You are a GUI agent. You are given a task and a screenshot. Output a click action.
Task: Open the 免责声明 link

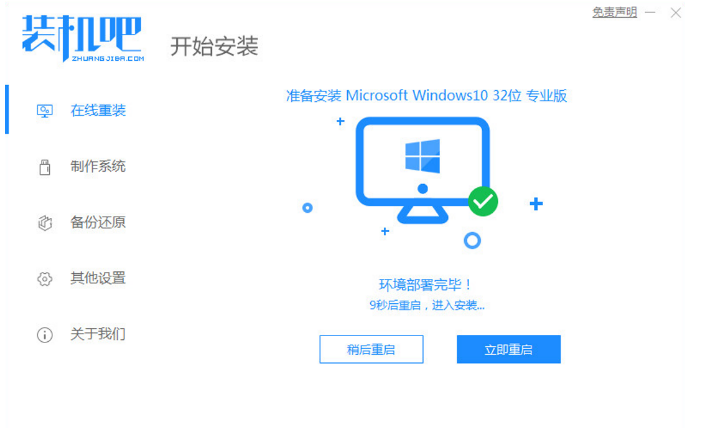[614, 12]
